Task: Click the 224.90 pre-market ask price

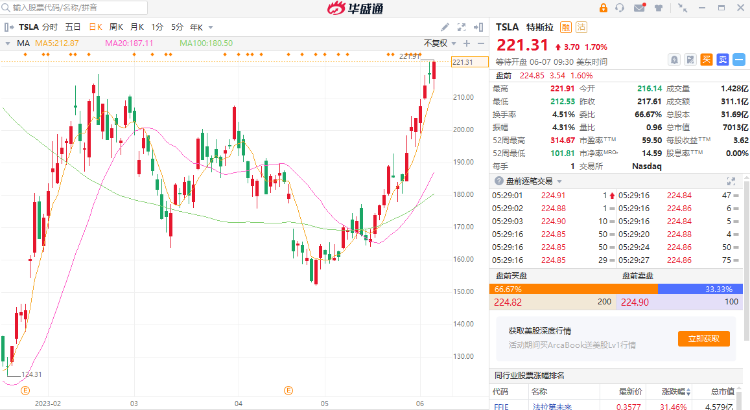Action: 635,302
